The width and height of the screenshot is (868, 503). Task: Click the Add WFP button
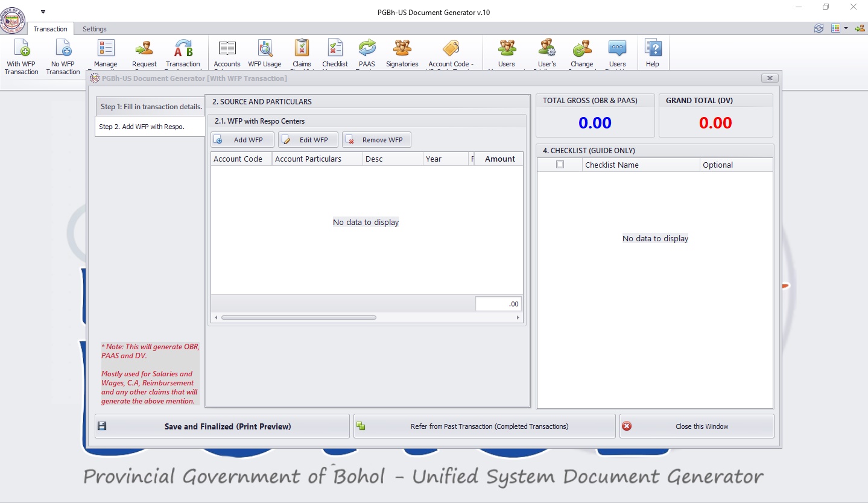tap(242, 140)
